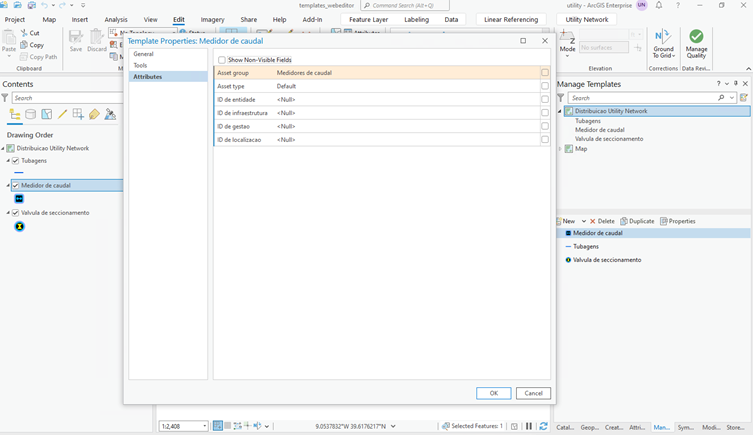Image resolution: width=753 pixels, height=435 pixels.
Task: Switch to Linear Referencing tab
Action: 511,20
